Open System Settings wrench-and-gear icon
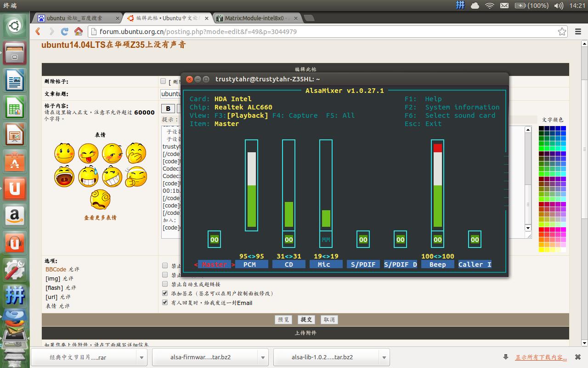The height and width of the screenshot is (368, 588). tap(15, 270)
